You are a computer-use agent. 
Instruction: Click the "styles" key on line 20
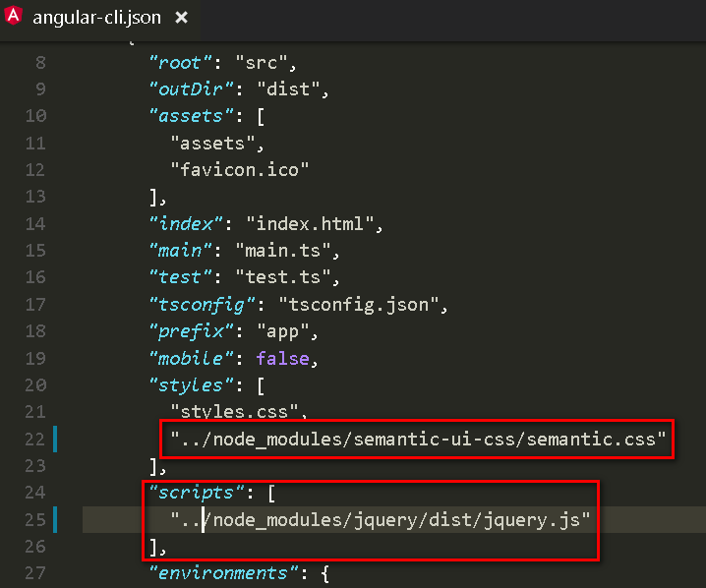click(x=191, y=385)
